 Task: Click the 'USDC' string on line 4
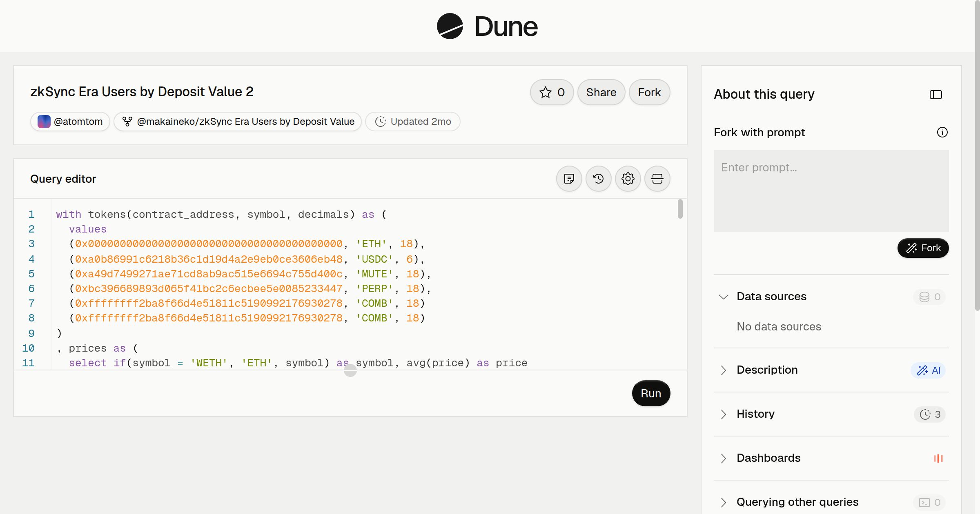pyautogui.click(x=374, y=259)
